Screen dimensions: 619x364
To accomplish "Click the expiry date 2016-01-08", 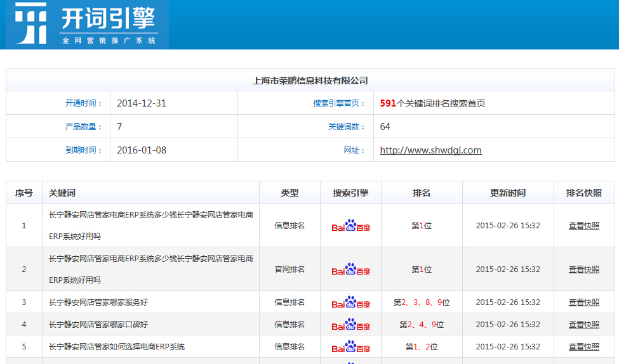I will pos(142,150).
